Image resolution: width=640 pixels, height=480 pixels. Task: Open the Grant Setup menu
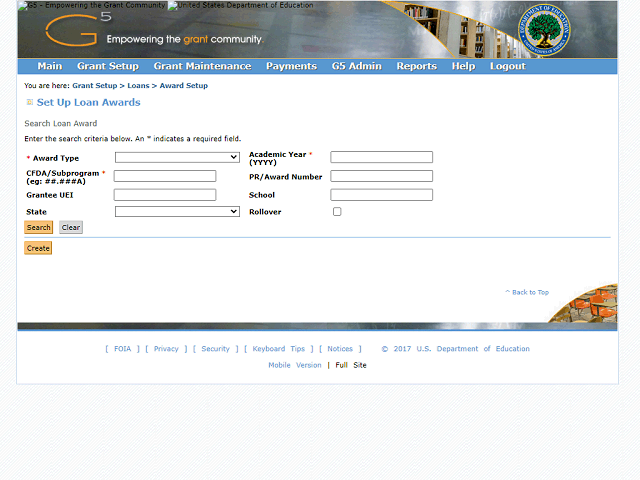pos(108,66)
